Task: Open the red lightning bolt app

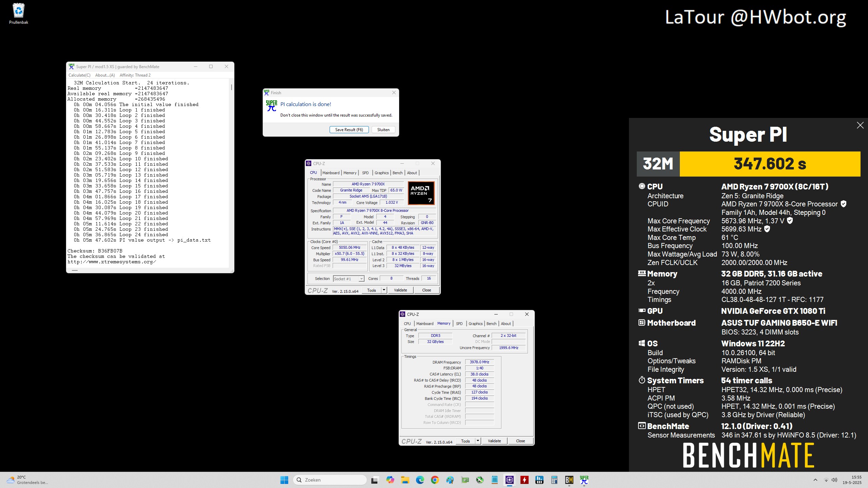Action: point(525,480)
